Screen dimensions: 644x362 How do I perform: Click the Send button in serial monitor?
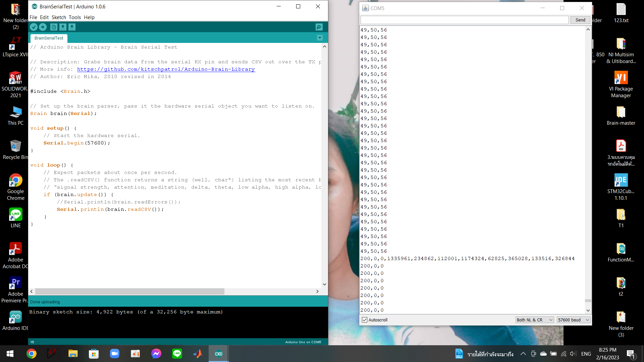coord(580,20)
